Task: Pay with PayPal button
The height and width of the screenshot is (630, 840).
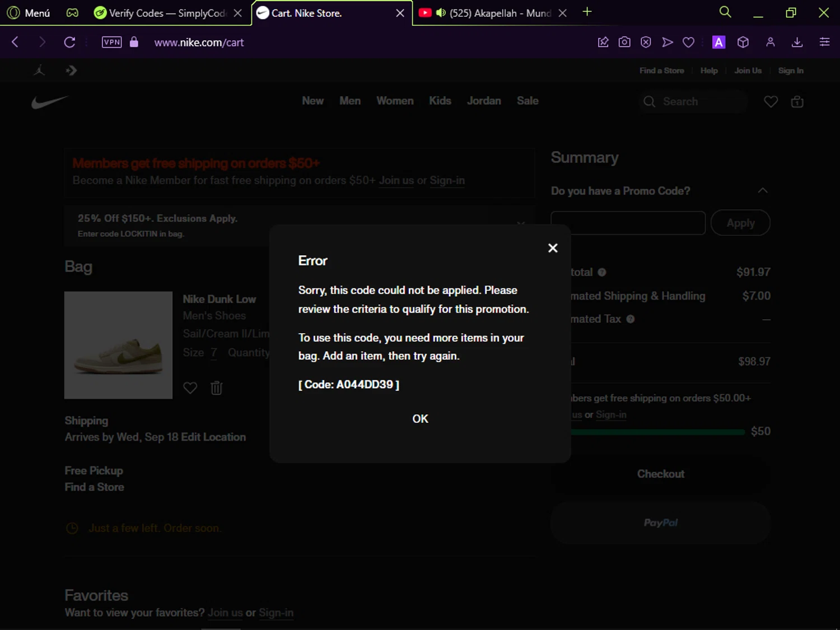Action: pyautogui.click(x=661, y=522)
